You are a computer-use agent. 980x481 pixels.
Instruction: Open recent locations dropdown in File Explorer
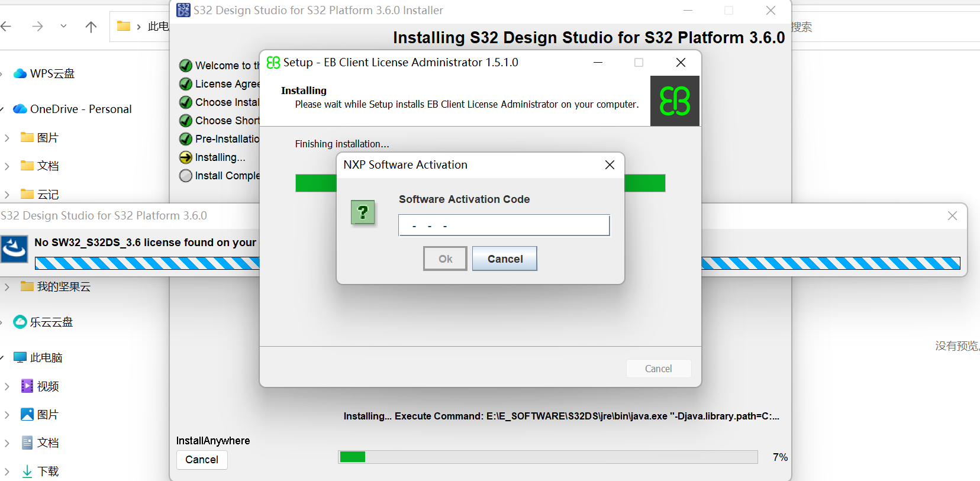coord(63,26)
